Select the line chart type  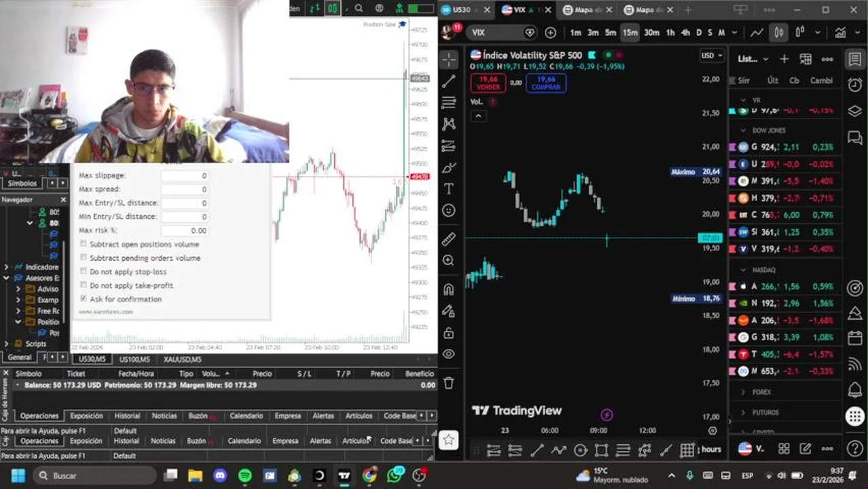(x=757, y=33)
